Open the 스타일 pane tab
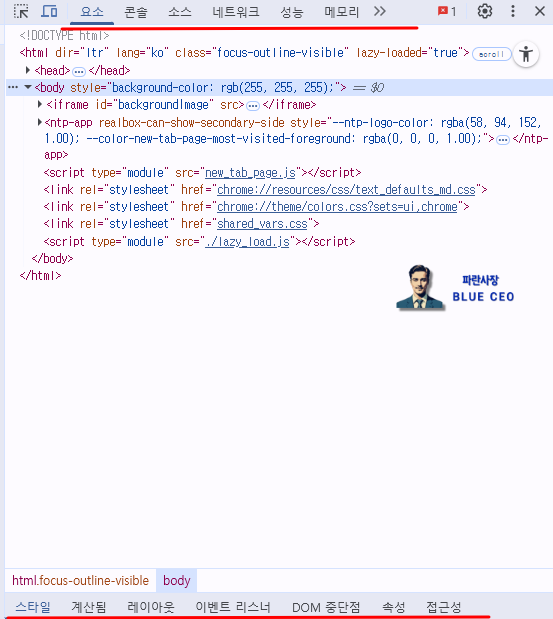This screenshot has height=619, width=553. coord(33,607)
